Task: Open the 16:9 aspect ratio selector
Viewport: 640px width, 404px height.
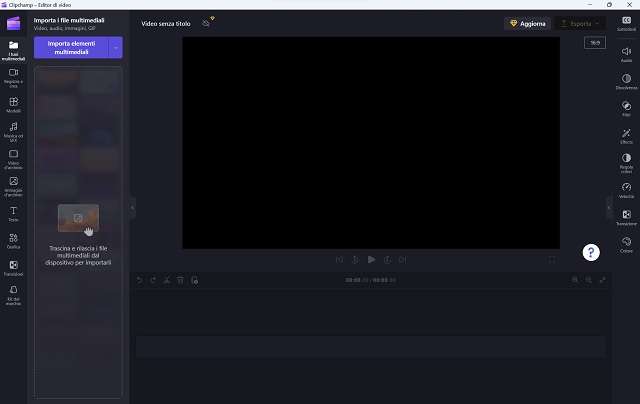Action: point(594,43)
